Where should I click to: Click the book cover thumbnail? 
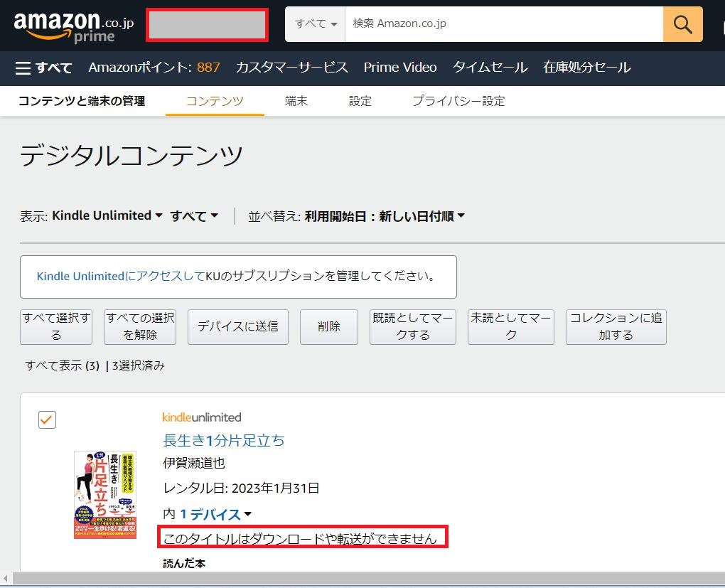(x=105, y=494)
